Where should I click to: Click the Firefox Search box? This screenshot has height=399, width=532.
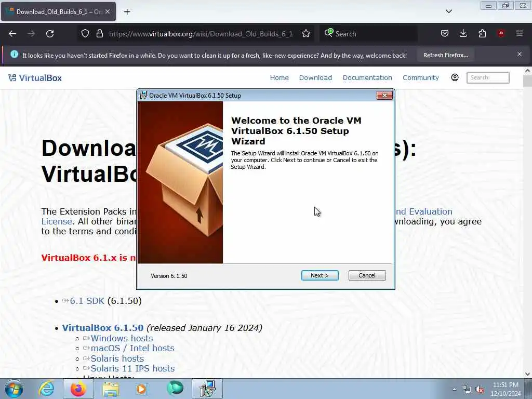tap(368, 34)
